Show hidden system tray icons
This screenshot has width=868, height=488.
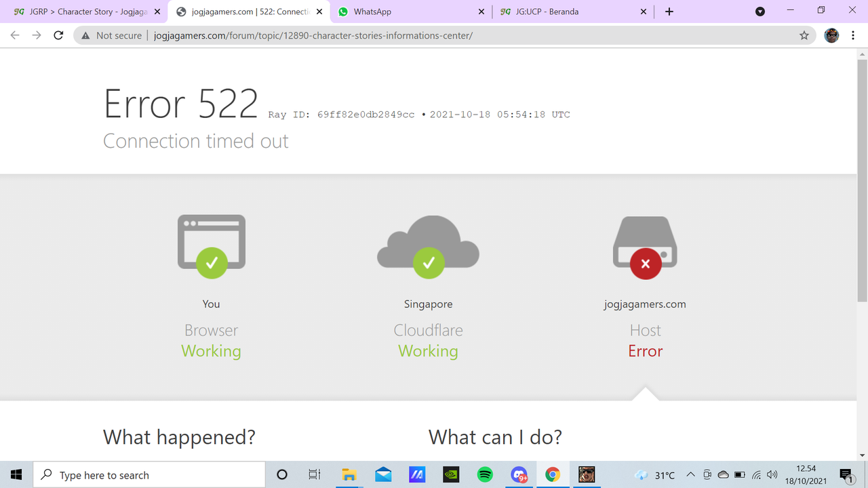point(690,475)
